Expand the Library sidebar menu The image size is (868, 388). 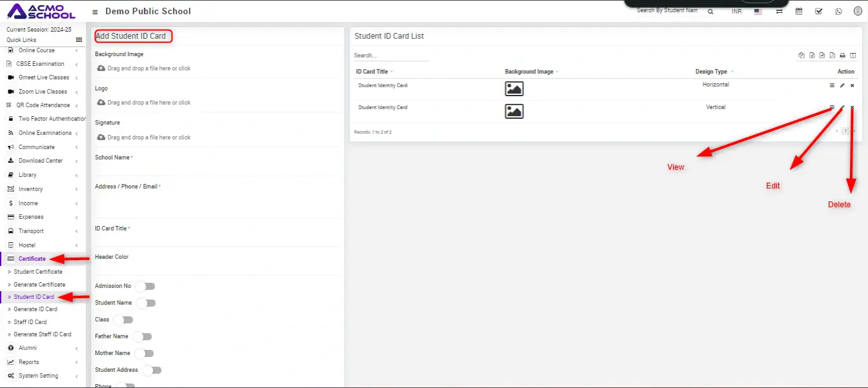point(28,175)
